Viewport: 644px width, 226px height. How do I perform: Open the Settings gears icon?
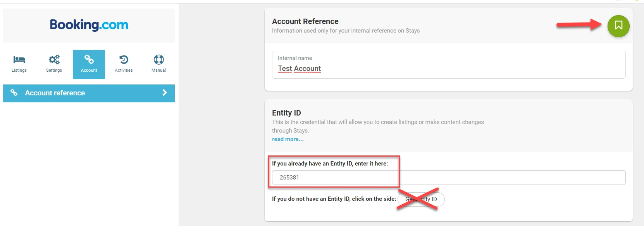[x=54, y=60]
